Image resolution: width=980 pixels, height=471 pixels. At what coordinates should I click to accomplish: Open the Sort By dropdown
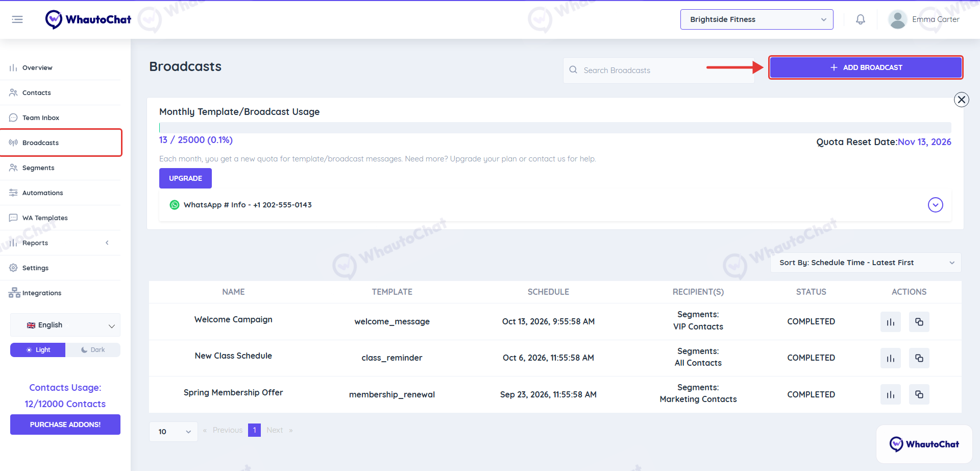click(x=866, y=263)
